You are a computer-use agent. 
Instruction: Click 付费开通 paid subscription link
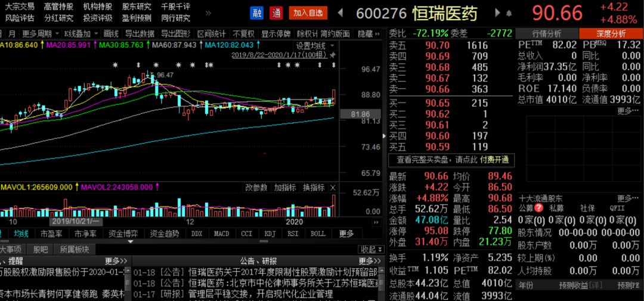pyautogui.click(x=494, y=160)
